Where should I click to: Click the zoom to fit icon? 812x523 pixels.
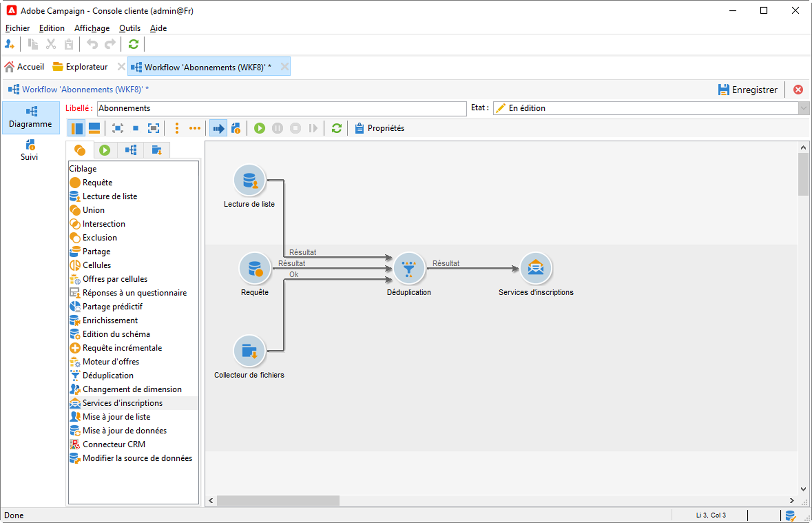pyautogui.click(x=153, y=128)
